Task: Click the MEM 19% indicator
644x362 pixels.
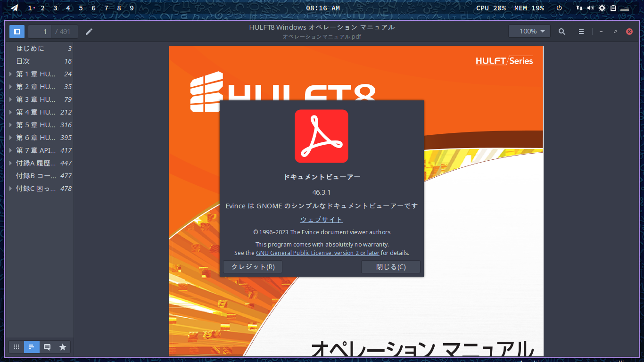Action: tap(529, 8)
